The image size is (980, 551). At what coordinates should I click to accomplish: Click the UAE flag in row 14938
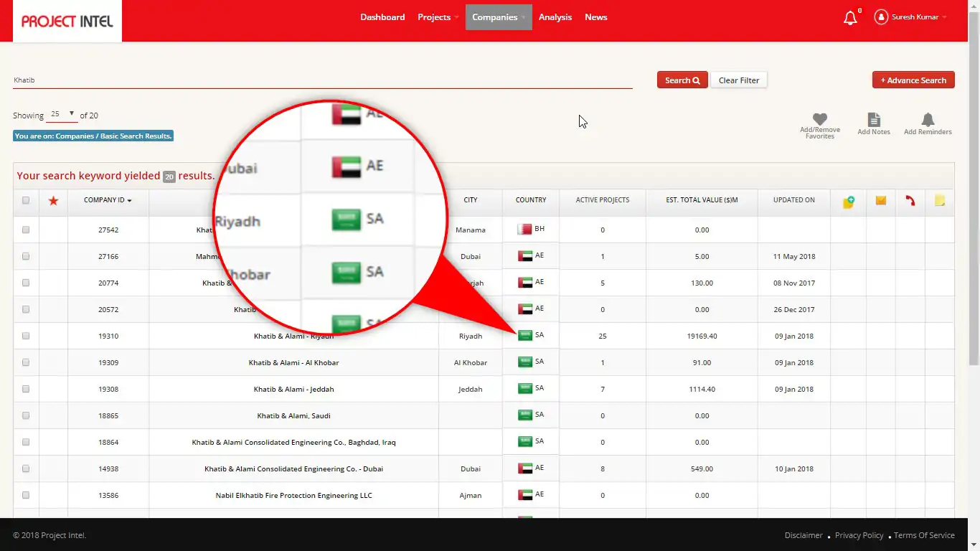click(x=524, y=468)
